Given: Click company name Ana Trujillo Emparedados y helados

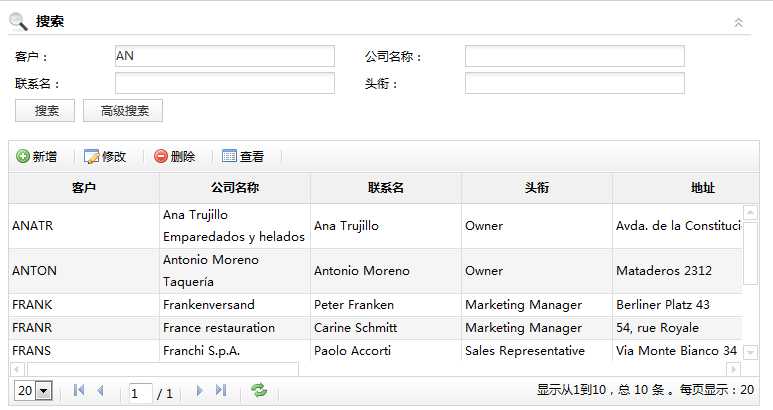Looking at the screenshot, I should pos(234,226).
